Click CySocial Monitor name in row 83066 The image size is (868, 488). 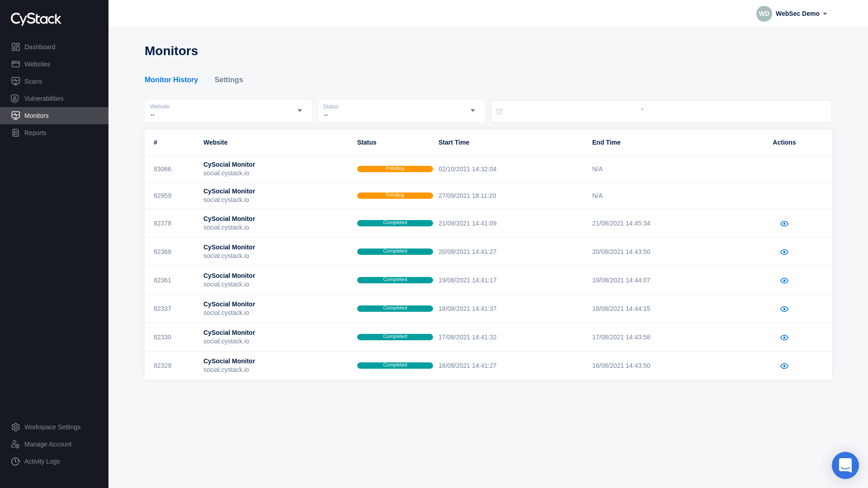point(229,164)
